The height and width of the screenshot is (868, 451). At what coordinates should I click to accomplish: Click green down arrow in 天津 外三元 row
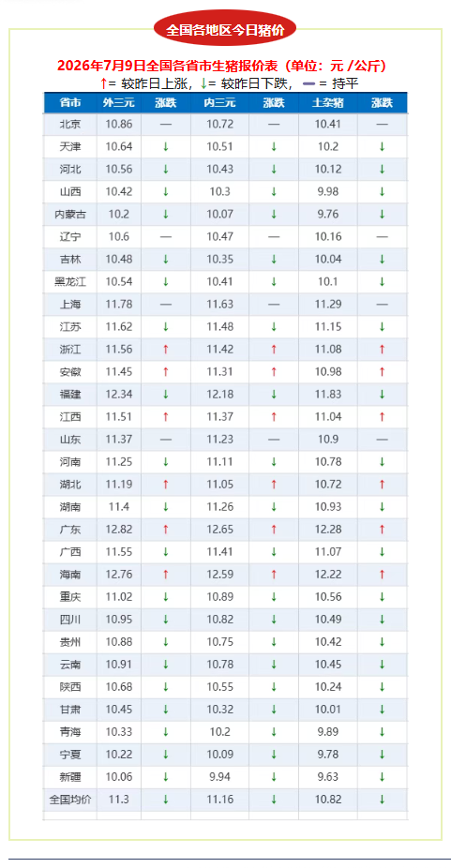(x=166, y=147)
